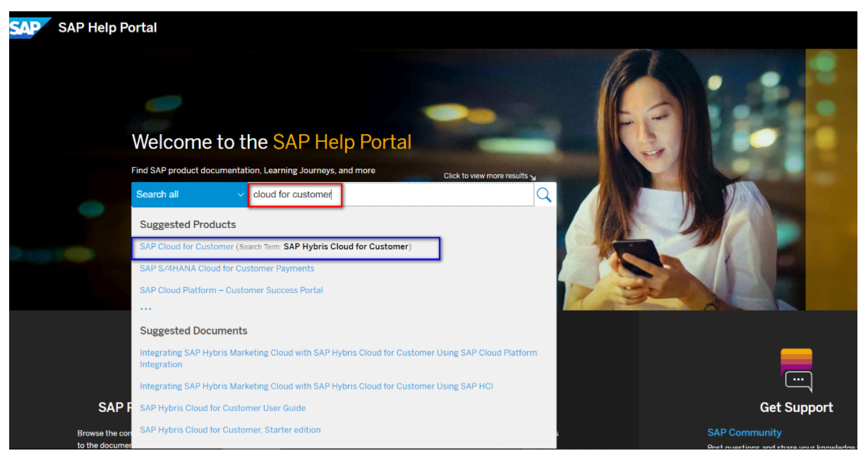Click the SAP Community link
Image resolution: width=868 pixels, height=458 pixels.
[745, 433]
